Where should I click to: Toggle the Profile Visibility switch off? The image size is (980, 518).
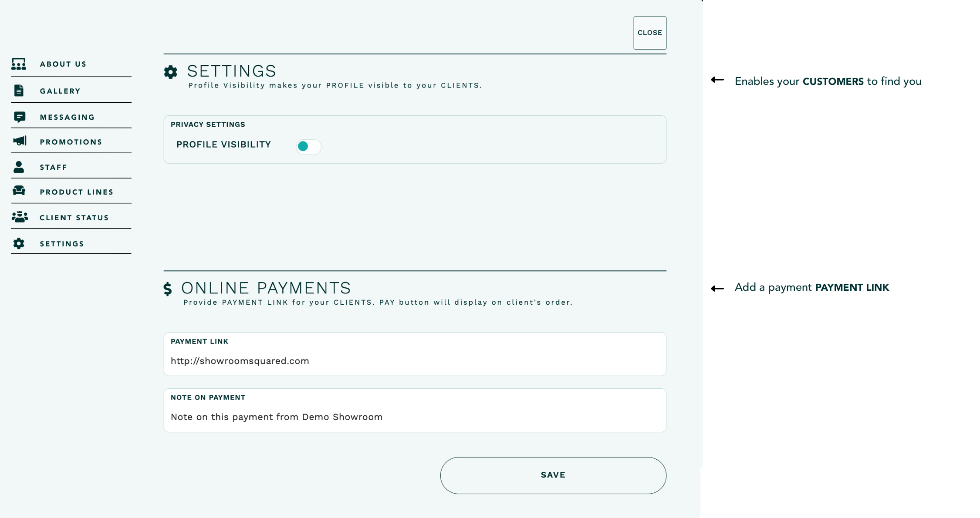308,147
